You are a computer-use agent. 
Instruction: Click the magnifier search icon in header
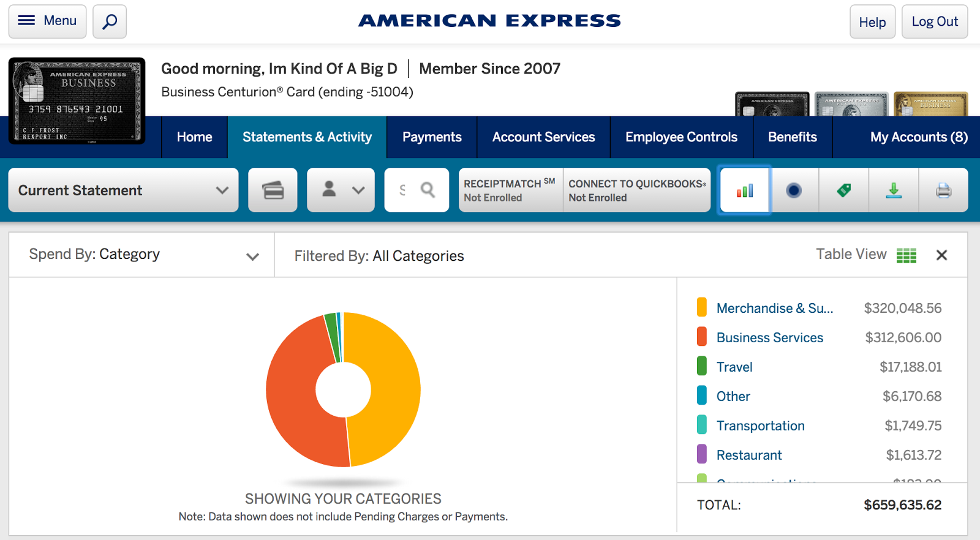pos(110,21)
